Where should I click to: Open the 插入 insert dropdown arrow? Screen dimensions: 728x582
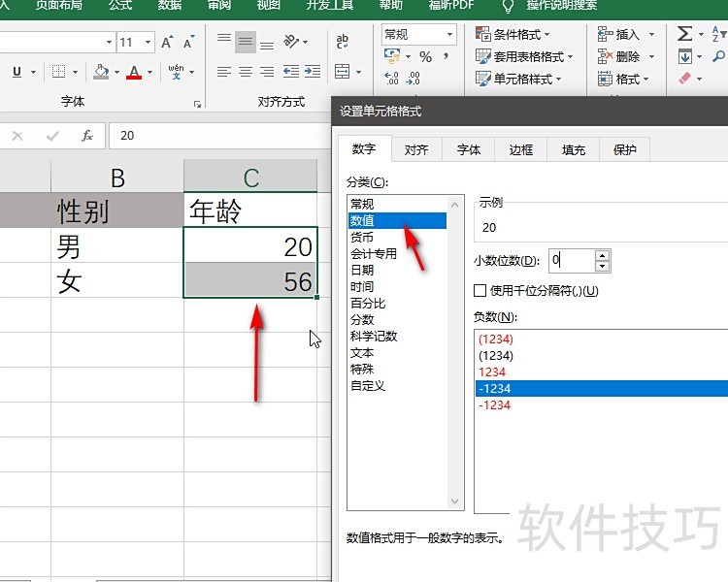click(x=652, y=34)
